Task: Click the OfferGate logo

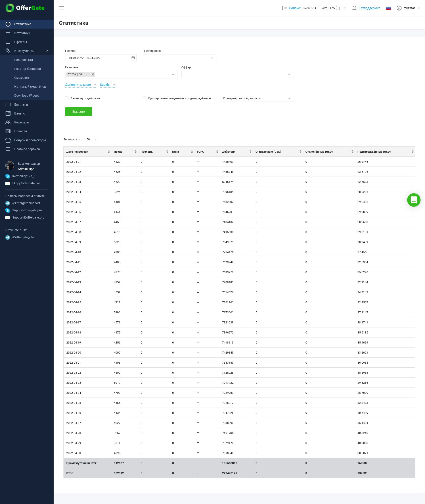Action: [x=25, y=8]
